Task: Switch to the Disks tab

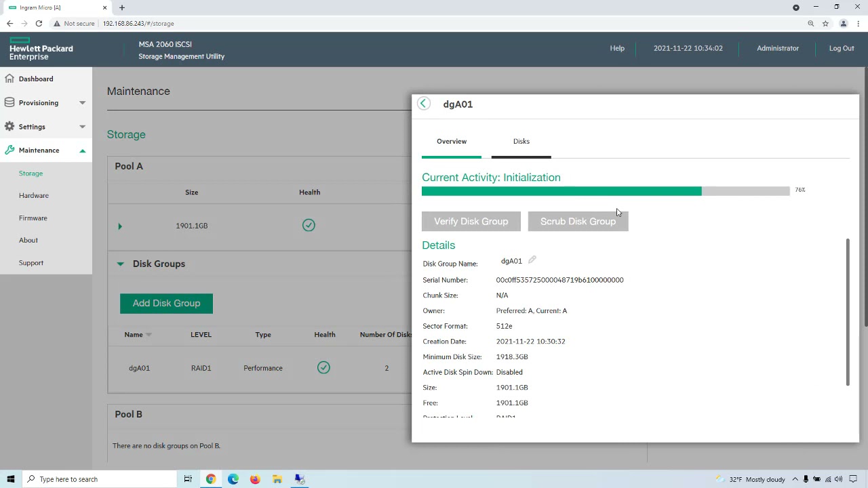Action: point(521,141)
